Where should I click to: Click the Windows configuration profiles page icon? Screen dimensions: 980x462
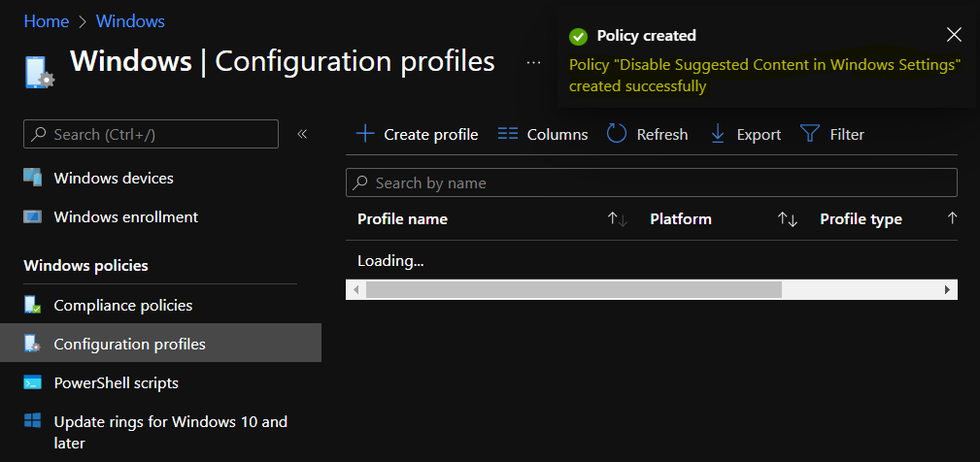pos(40,72)
